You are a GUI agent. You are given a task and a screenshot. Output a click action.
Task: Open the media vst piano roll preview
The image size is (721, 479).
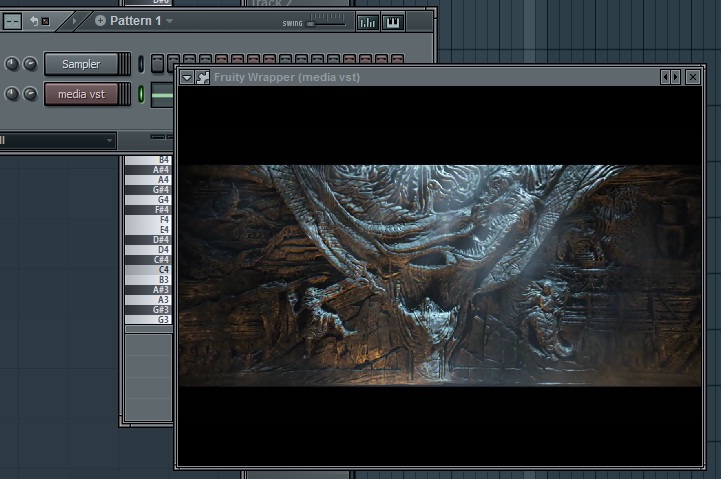tap(162, 95)
